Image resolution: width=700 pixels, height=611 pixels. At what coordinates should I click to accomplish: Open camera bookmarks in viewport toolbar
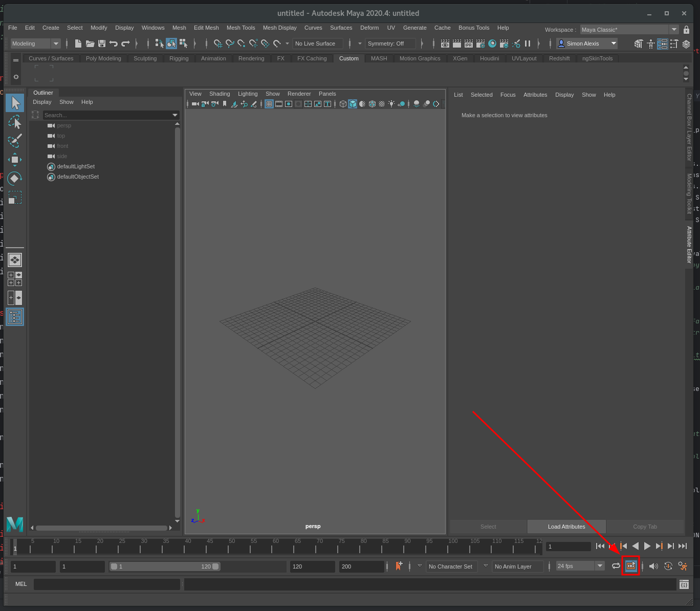coord(225,104)
